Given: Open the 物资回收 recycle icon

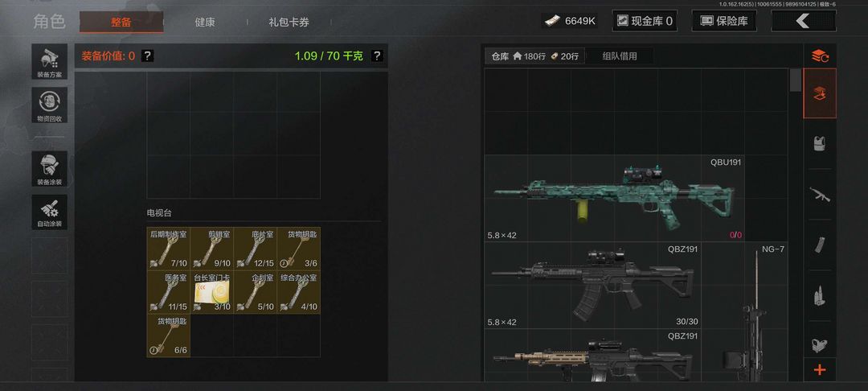Looking at the screenshot, I should pyautogui.click(x=49, y=105).
